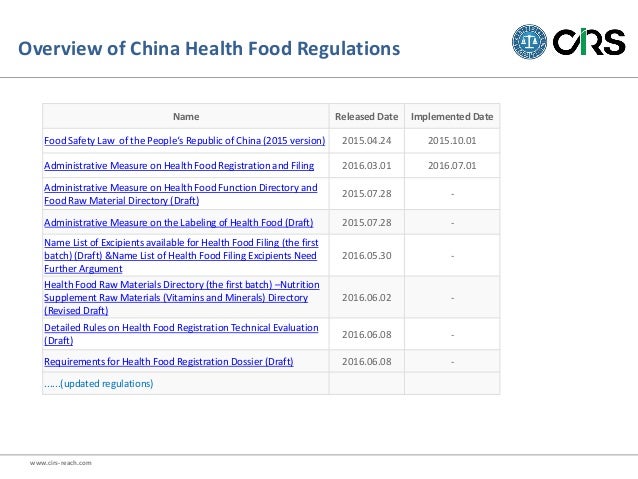Open Detailed Rules on Registration Technical Evaluation link

click(x=181, y=334)
